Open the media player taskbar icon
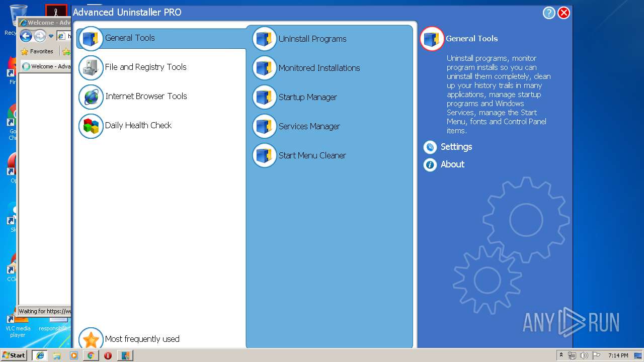 pos(74,355)
